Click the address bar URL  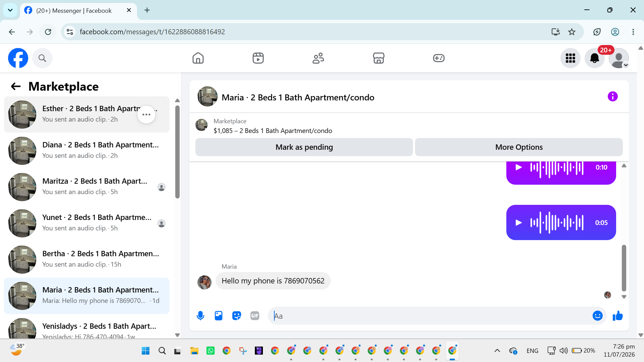tap(152, 32)
